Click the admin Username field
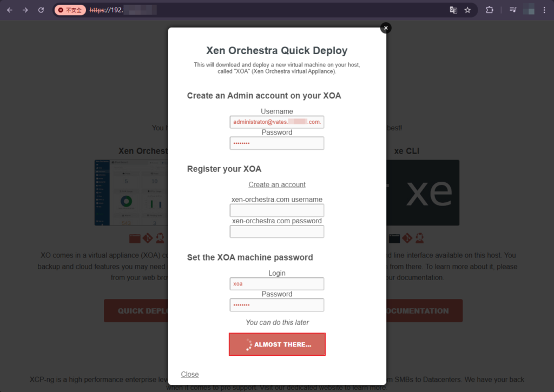The height and width of the screenshot is (392, 554). coord(276,122)
